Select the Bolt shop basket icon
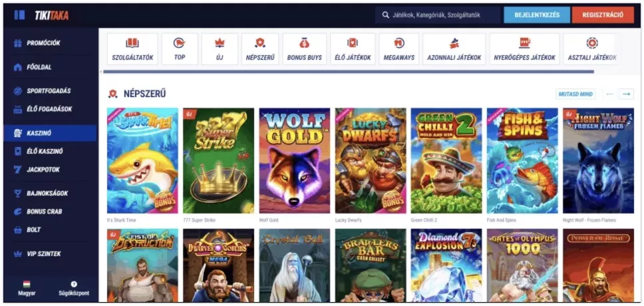 pos(18,230)
